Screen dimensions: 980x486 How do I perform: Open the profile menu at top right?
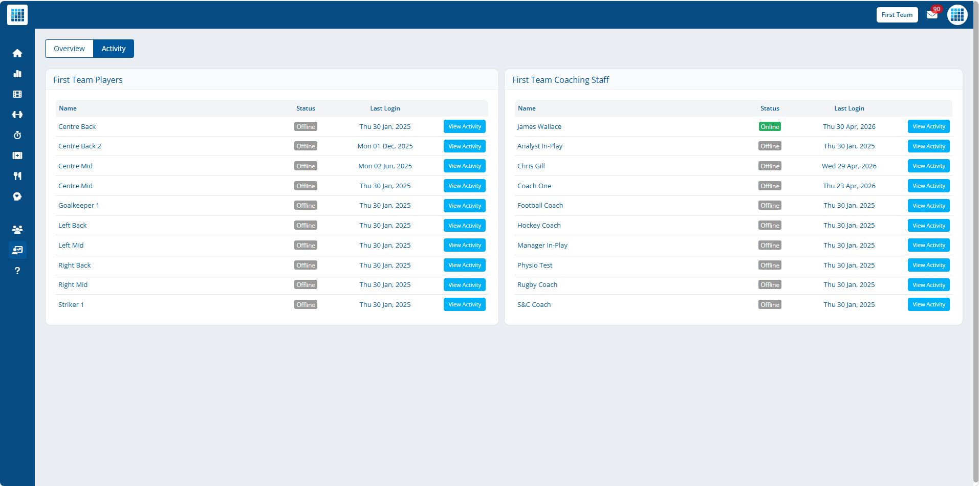tap(957, 15)
